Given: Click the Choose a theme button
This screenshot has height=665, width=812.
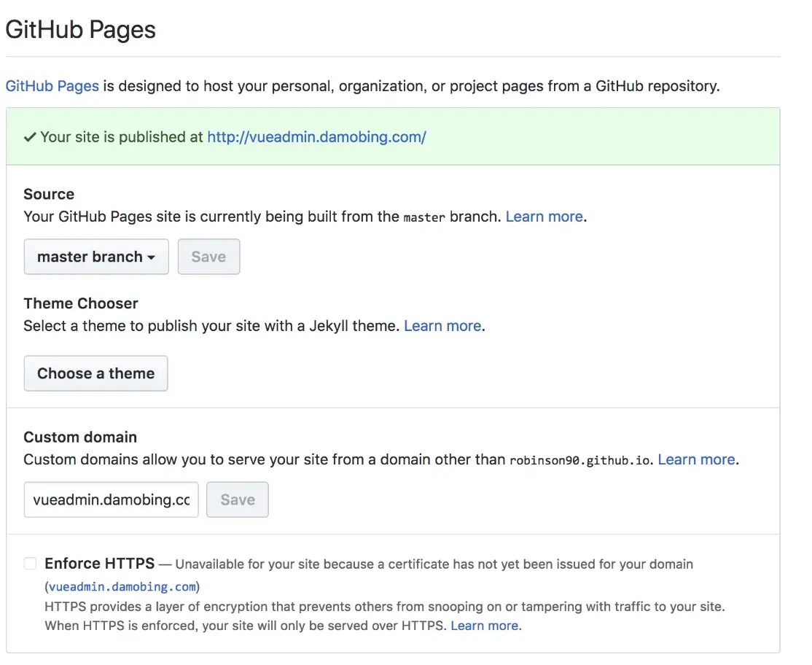Looking at the screenshot, I should [x=95, y=373].
